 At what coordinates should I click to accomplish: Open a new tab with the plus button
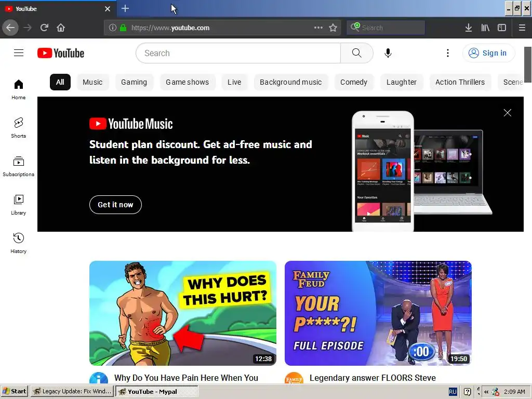125,8
